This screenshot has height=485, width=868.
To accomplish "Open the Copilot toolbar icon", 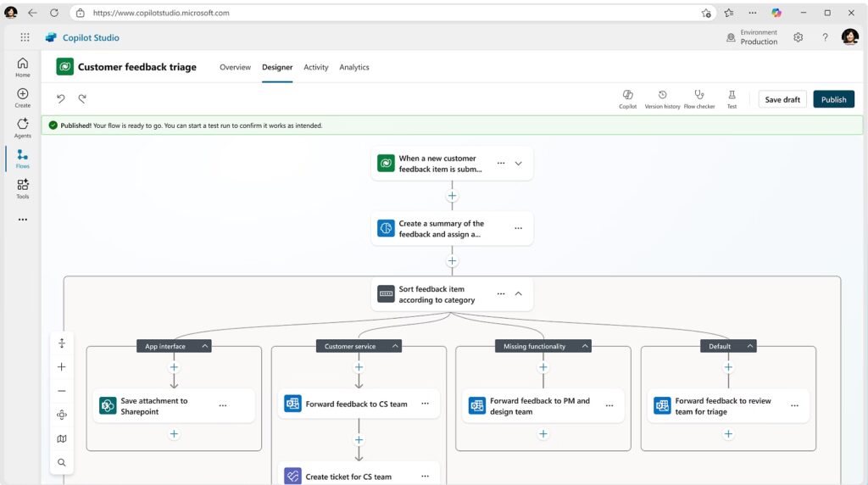I will click(627, 96).
